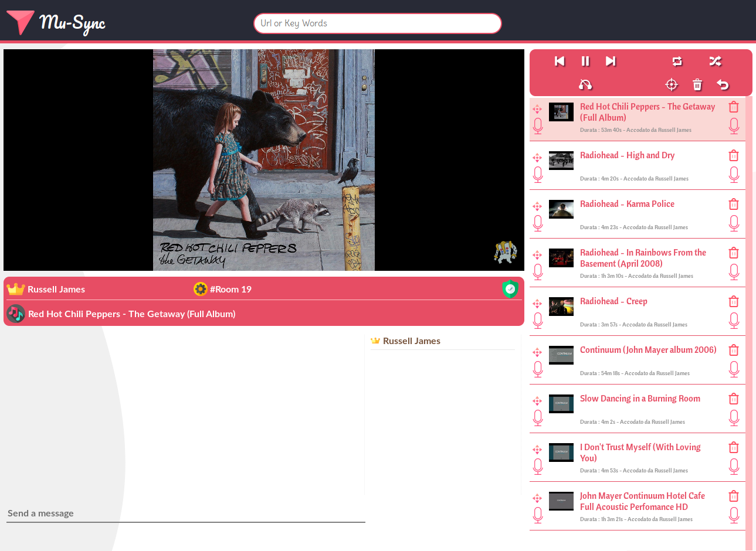Delete Radiohead - Creep from queue
Screen dimensions: 756x551
734,301
